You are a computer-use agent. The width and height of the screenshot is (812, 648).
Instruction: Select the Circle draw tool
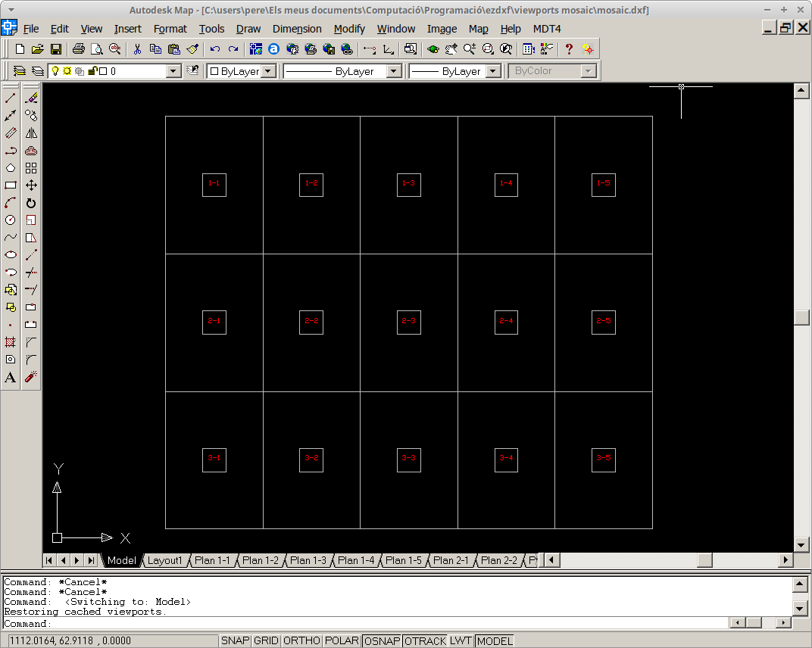pyautogui.click(x=11, y=220)
